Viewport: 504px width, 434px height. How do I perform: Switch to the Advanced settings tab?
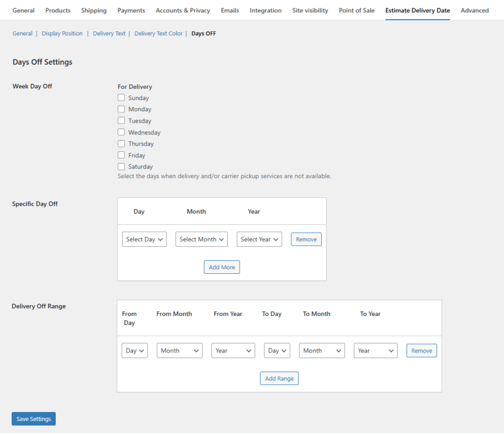click(474, 10)
